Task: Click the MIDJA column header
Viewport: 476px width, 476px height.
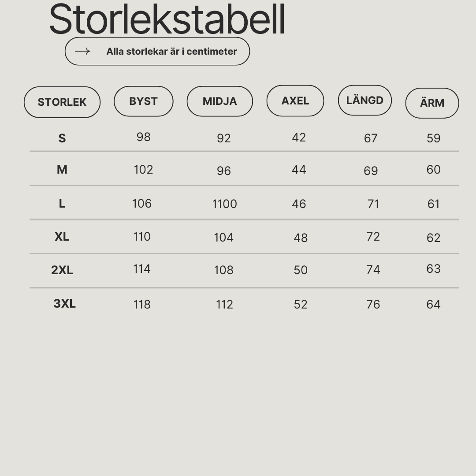Action: coord(220,101)
